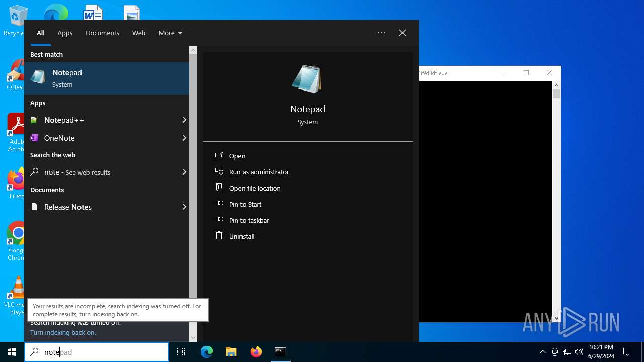The image size is (644, 362).
Task: Minimize the console exe window
Action: [x=504, y=73]
